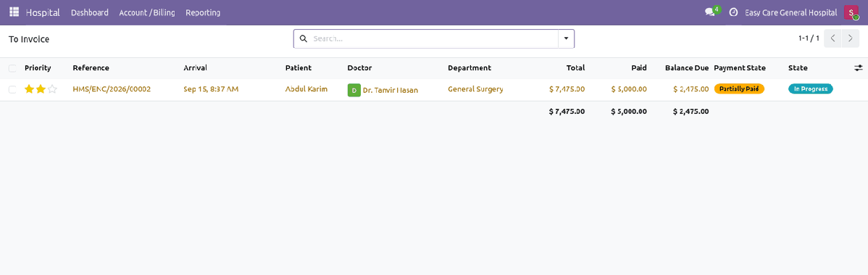Image resolution: width=868 pixels, height=275 pixels.
Task: Open the Hospital app menu
Action: pos(43,12)
